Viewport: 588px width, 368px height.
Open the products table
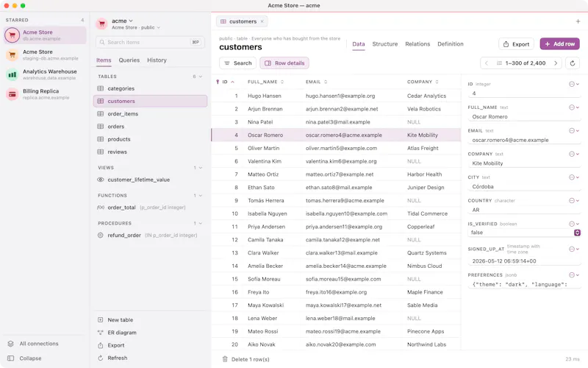coord(150,139)
